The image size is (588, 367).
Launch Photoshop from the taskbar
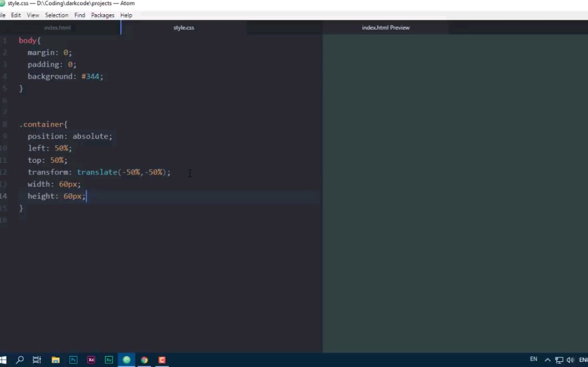[x=73, y=360]
